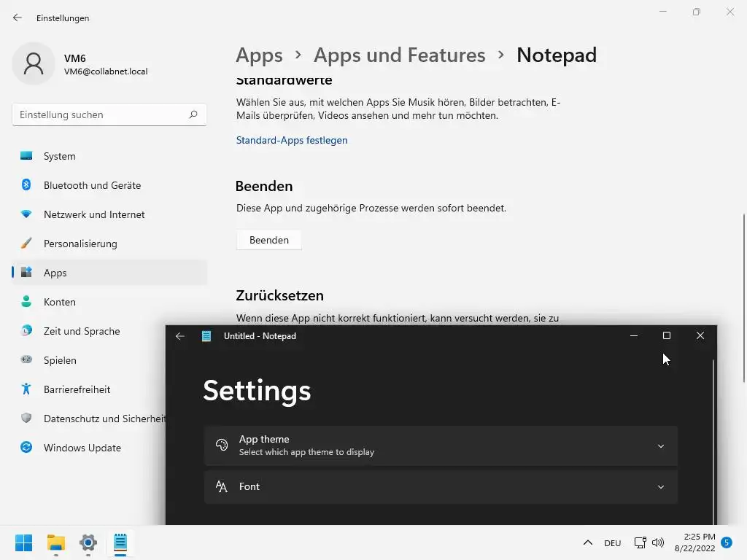Viewport: 747px width, 560px height.
Task: Open Konten category
Action: pyautogui.click(x=109, y=302)
